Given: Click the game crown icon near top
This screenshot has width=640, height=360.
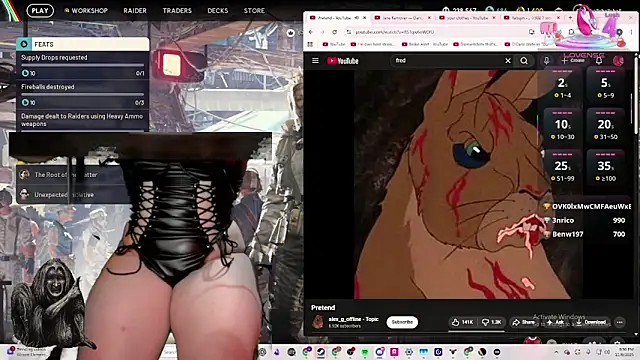Looking at the screenshot, I should pyautogui.click(x=290, y=33).
